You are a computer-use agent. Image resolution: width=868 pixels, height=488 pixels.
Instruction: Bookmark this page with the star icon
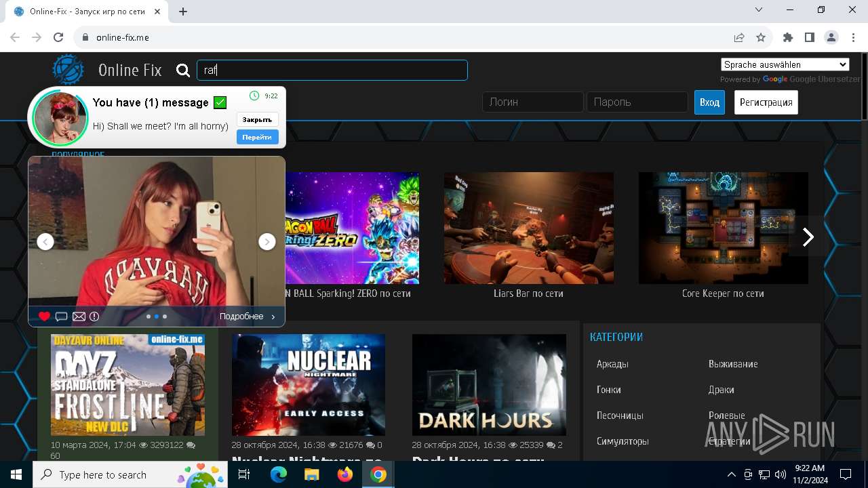coord(761,37)
